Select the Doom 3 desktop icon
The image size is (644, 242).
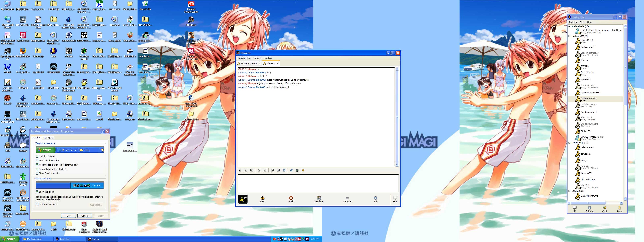[x=7, y=100]
